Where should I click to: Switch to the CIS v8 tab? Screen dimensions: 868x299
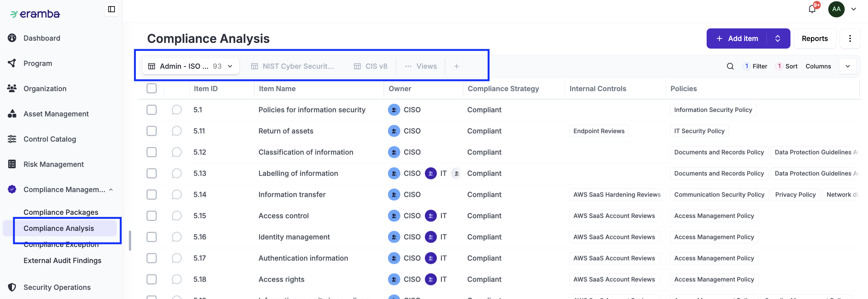click(x=371, y=67)
